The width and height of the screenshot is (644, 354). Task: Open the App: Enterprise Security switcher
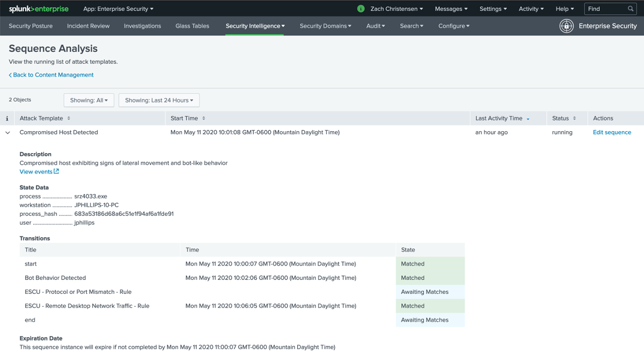coord(118,8)
